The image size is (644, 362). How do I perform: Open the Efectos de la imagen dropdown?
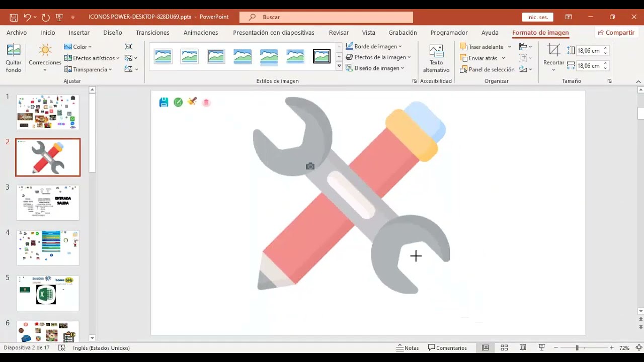point(378,57)
